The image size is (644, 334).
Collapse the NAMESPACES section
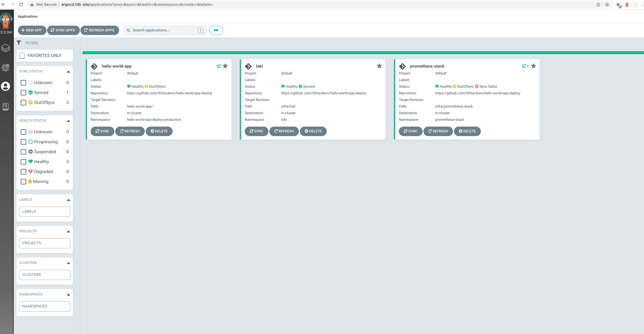[x=68, y=295]
